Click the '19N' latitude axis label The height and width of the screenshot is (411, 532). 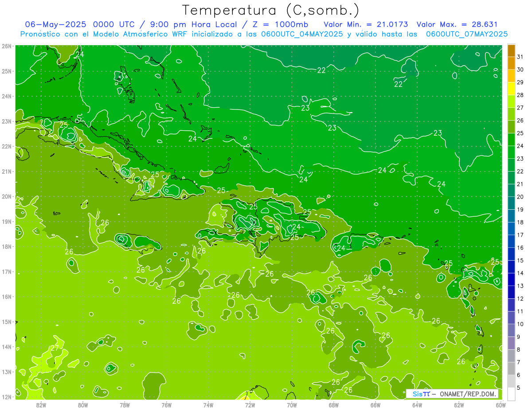[6, 221]
